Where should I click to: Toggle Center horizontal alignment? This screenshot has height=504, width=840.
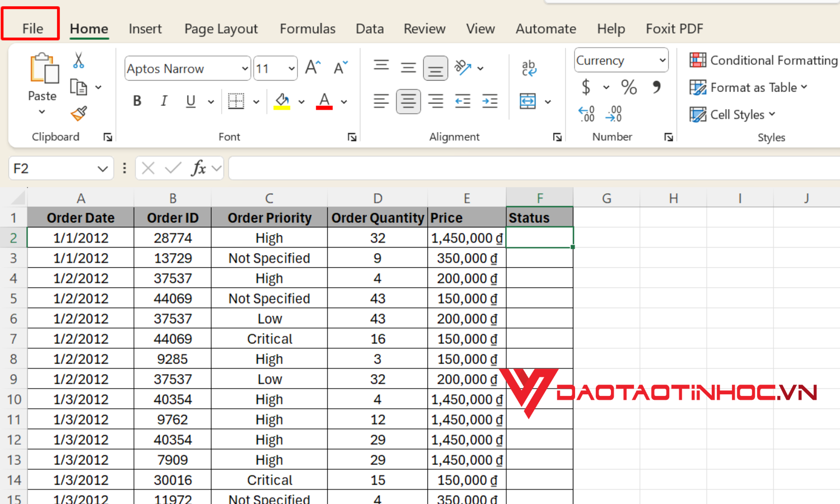pyautogui.click(x=408, y=101)
